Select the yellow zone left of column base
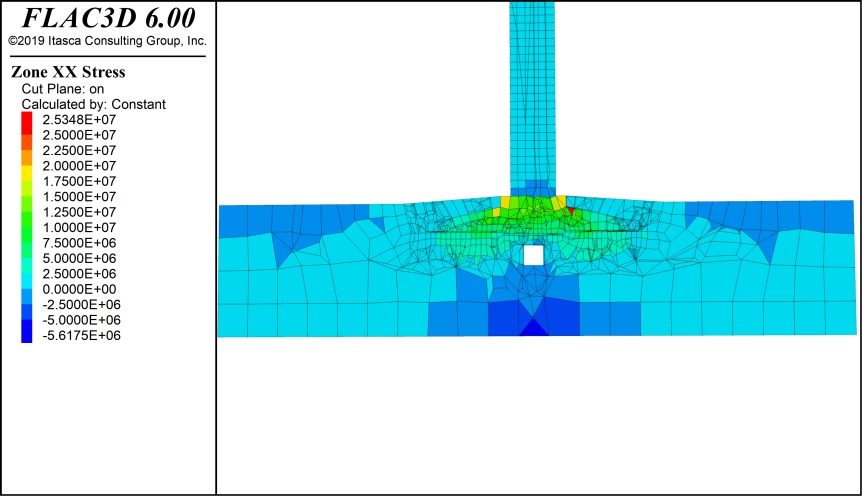This screenshot has width=862, height=496. tap(506, 202)
